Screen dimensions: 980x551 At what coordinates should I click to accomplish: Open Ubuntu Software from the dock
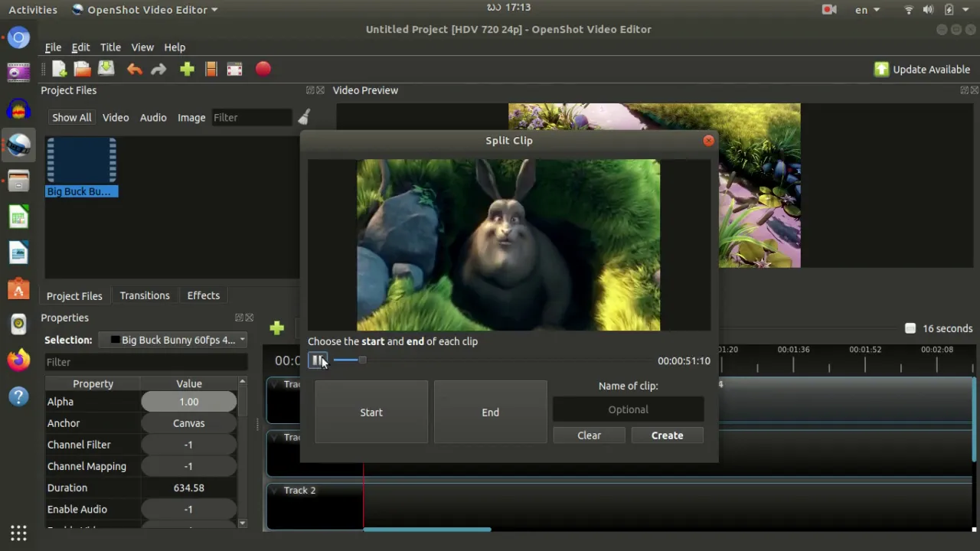click(x=18, y=289)
